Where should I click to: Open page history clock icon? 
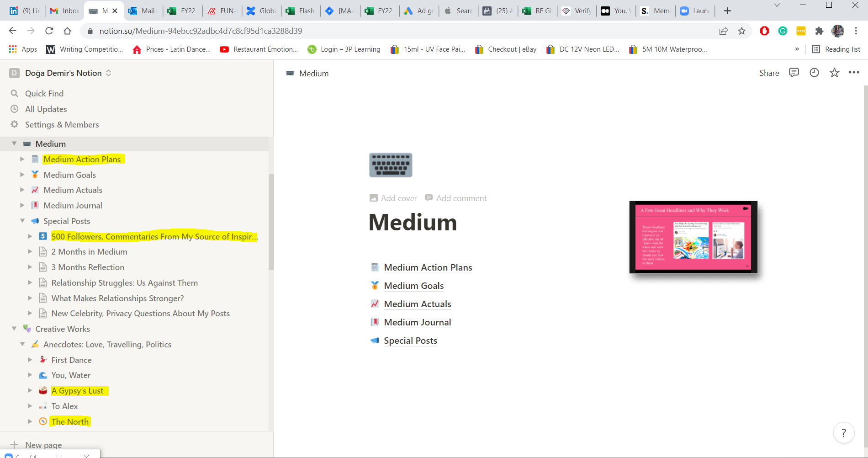pos(814,73)
